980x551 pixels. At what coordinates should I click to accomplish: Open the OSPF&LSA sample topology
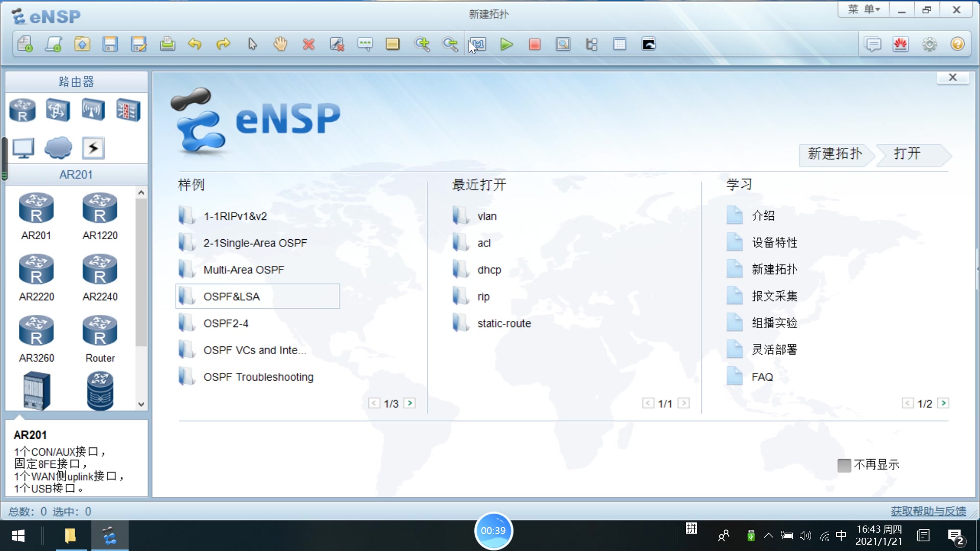pos(232,297)
